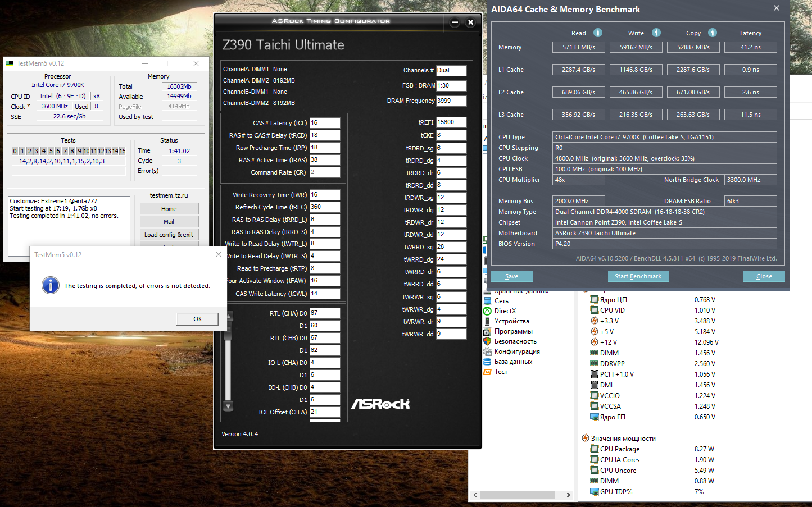Viewport: 812px width, 507px height.
Task: Click the Refresh Cycle Time (tRFC) field
Action: 325,207
